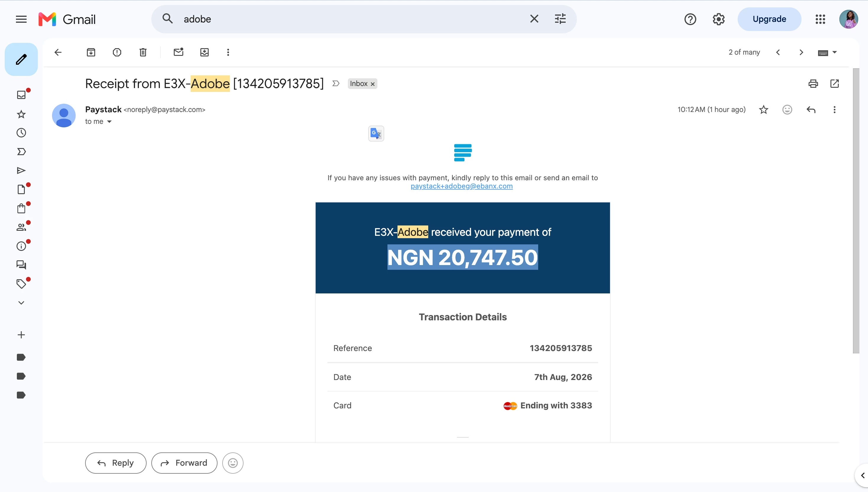
Task: Focus the search field containing adobe
Action: [x=351, y=19]
